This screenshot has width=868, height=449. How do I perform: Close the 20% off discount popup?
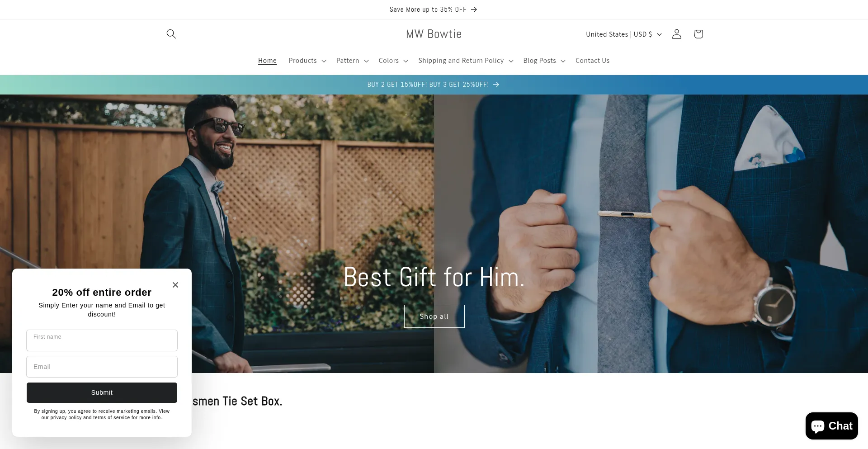tap(175, 285)
